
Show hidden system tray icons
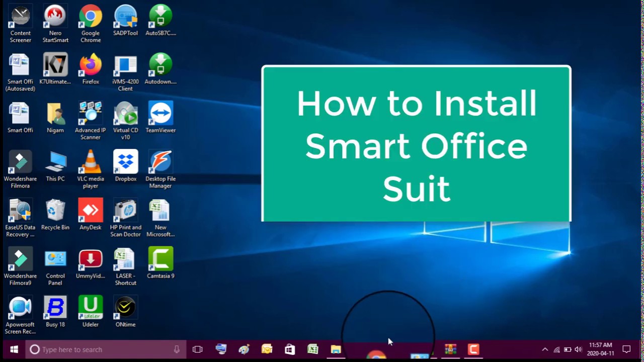(545, 349)
